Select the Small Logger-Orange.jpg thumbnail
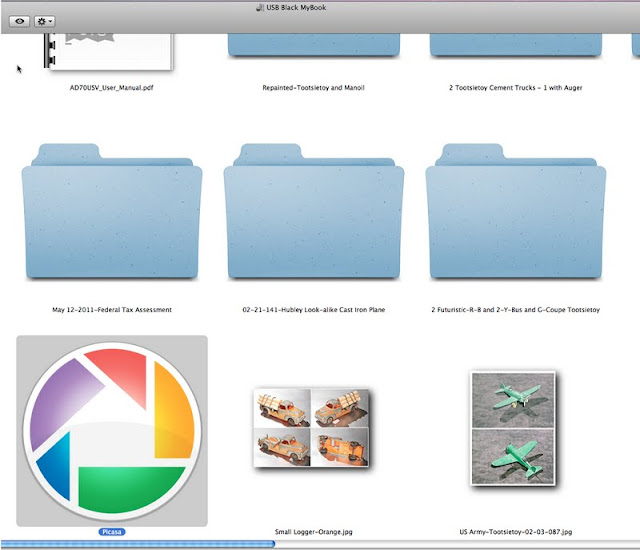Image resolution: width=640 pixels, height=550 pixels. (311, 428)
